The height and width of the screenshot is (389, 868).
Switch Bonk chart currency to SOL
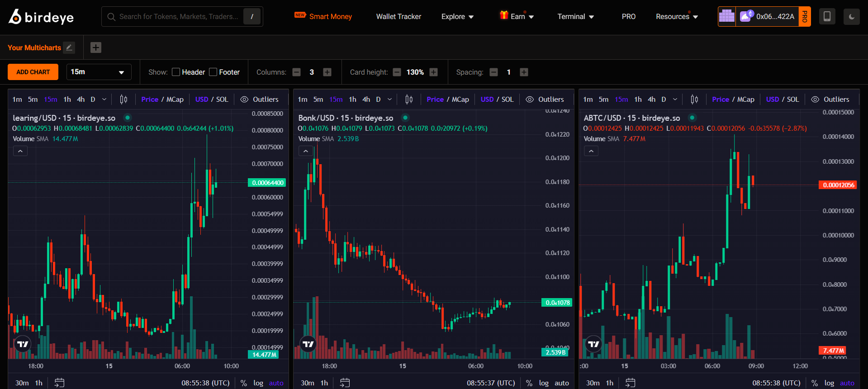tap(508, 100)
